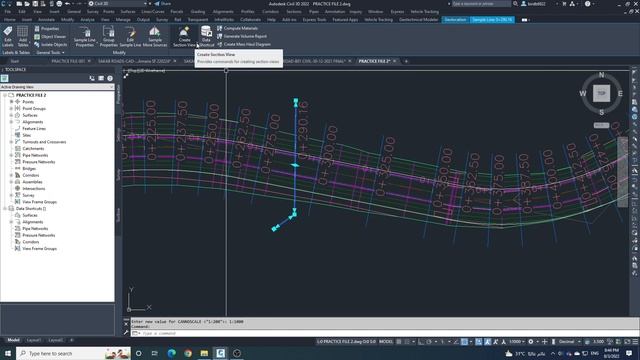Screen dimensions: 640x360
Task: Click Generate Volume Report
Action: click(242, 36)
